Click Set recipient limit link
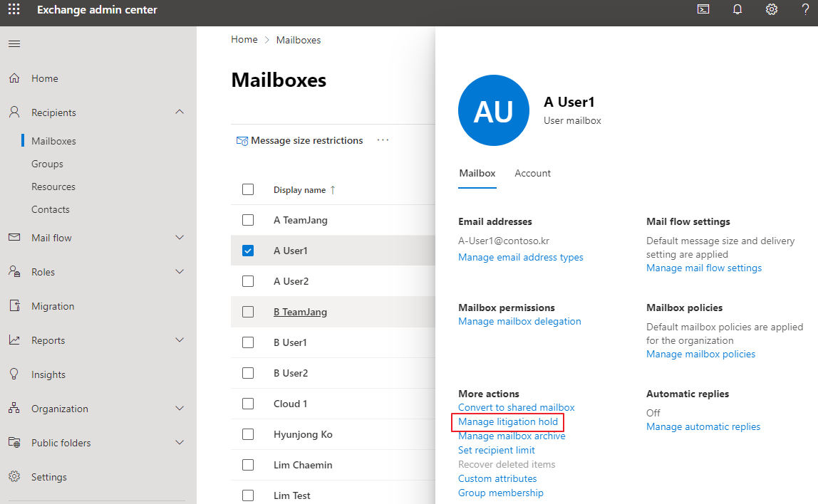Viewport: 818px width, 504px height. click(497, 451)
